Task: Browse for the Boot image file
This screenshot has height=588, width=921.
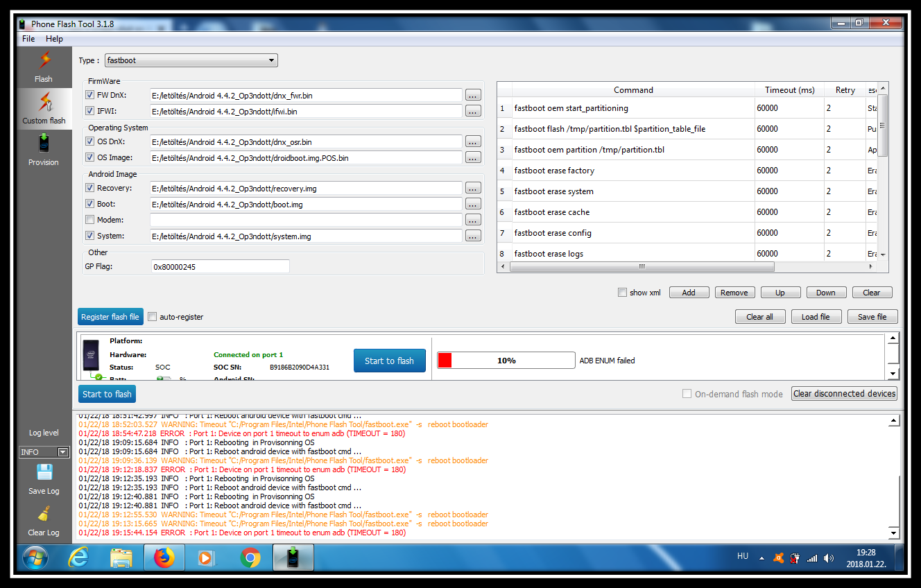Action: (x=473, y=204)
